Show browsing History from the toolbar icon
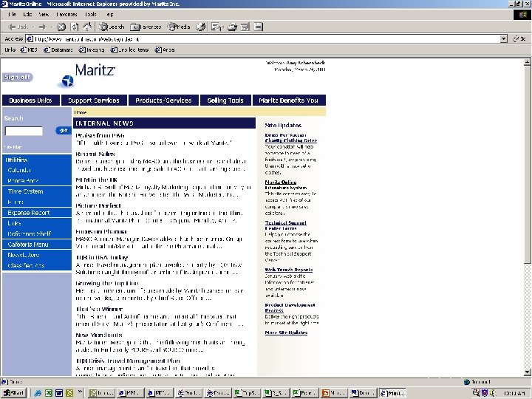Screen dimensions: 532x399 click(201, 27)
